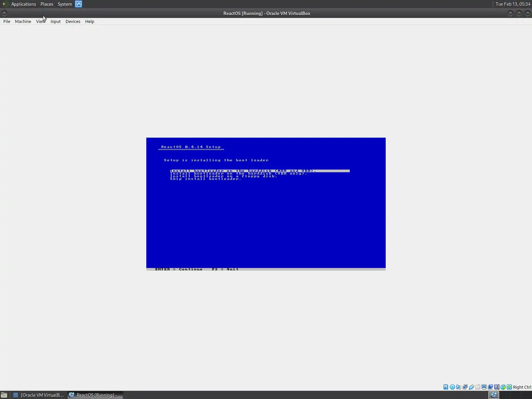Open the Applications menu in the top panel
532x399 pixels.
[x=23, y=4]
